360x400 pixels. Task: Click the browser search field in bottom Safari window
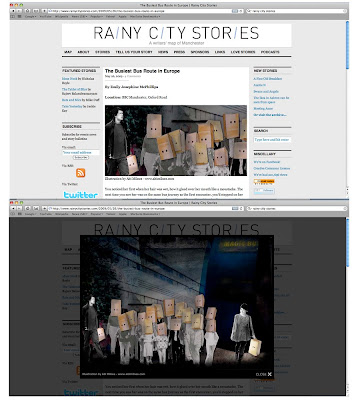(297, 208)
